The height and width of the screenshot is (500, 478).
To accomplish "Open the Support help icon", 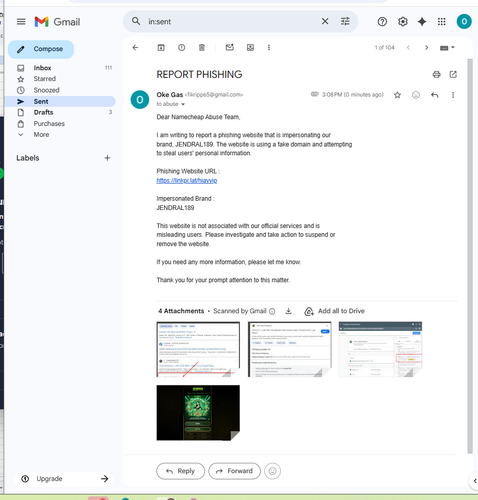I will [x=382, y=22].
